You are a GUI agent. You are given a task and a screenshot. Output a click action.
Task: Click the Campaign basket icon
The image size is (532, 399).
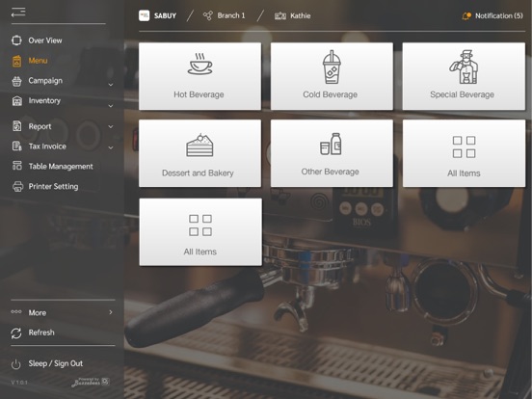coord(16,81)
